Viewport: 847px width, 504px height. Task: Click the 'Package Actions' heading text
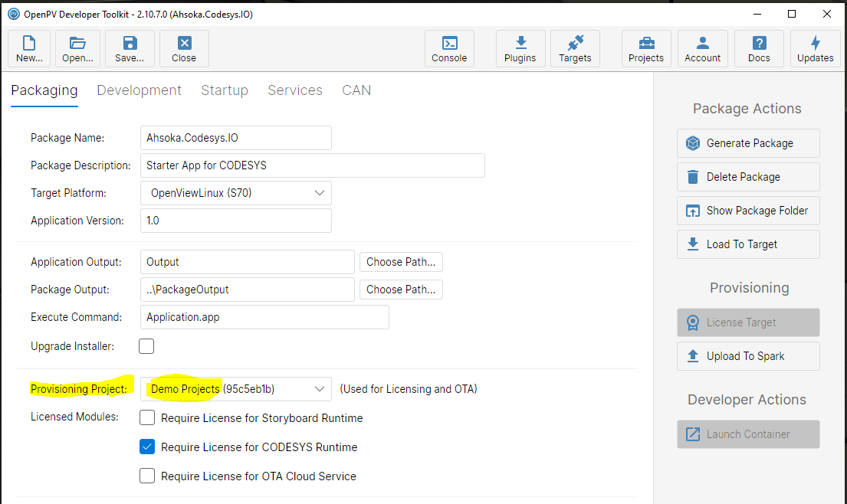tap(747, 109)
